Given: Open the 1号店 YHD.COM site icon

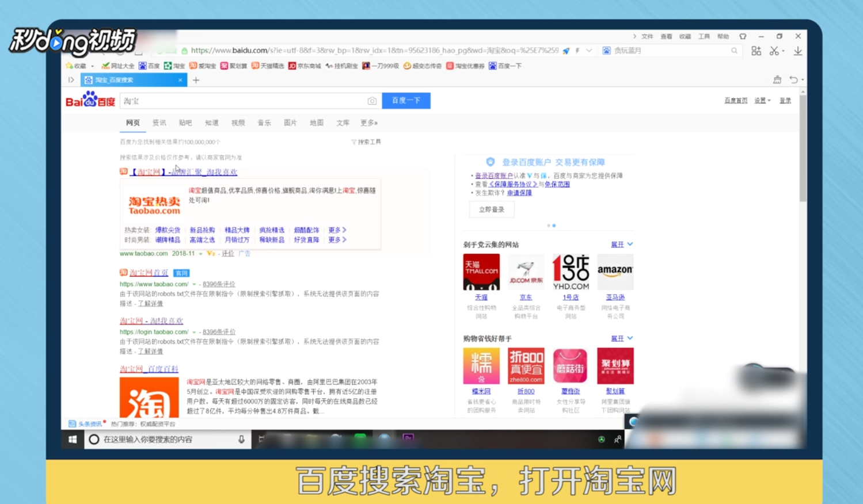Looking at the screenshot, I should (571, 272).
